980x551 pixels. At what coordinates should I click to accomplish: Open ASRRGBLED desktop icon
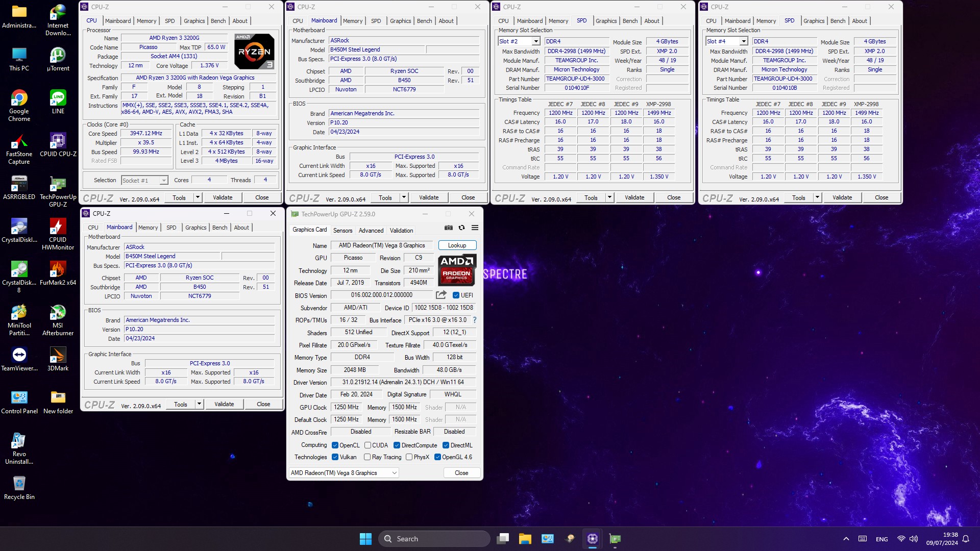coord(19,188)
